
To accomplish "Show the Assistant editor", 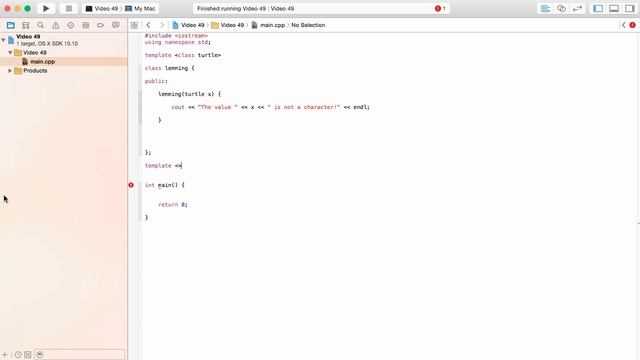I will [x=561, y=9].
